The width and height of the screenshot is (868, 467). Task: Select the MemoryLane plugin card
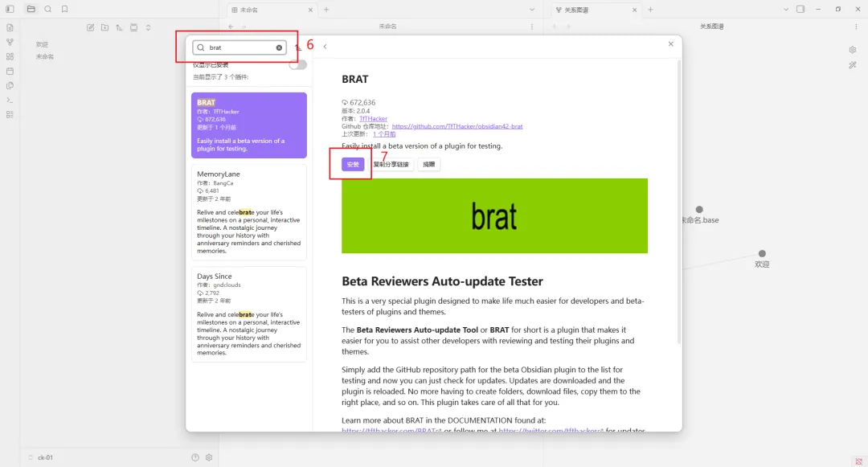[x=249, y=212]
